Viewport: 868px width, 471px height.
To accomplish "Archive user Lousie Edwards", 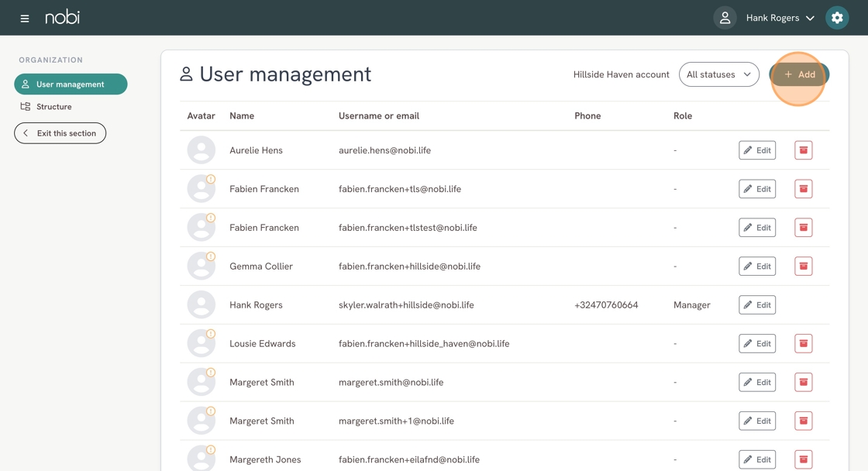I will pyautogui.click(x=803, y=343).
